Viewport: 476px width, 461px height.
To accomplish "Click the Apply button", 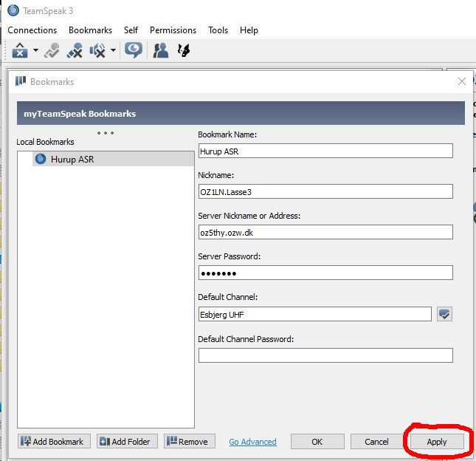I will pyautogui.click(x=437, y=441).
